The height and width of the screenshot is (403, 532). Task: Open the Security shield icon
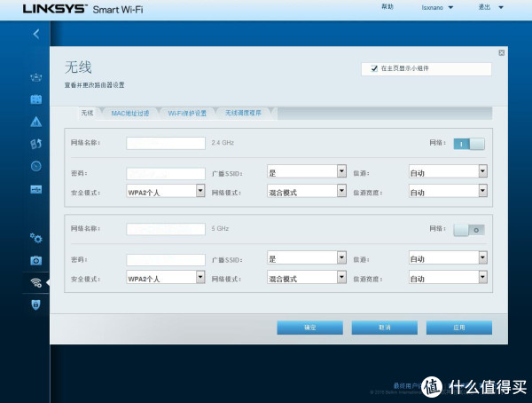click(36, 304)
